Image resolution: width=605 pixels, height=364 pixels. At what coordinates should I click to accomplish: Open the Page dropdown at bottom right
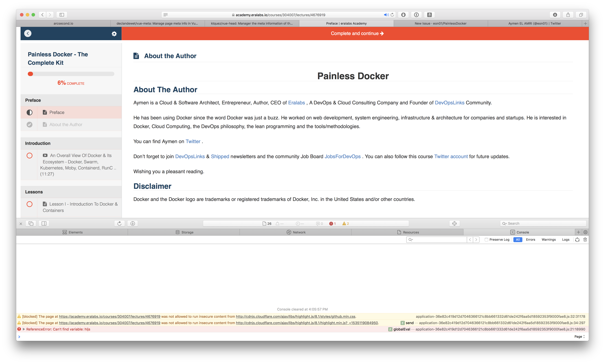(x=580, y=337)
